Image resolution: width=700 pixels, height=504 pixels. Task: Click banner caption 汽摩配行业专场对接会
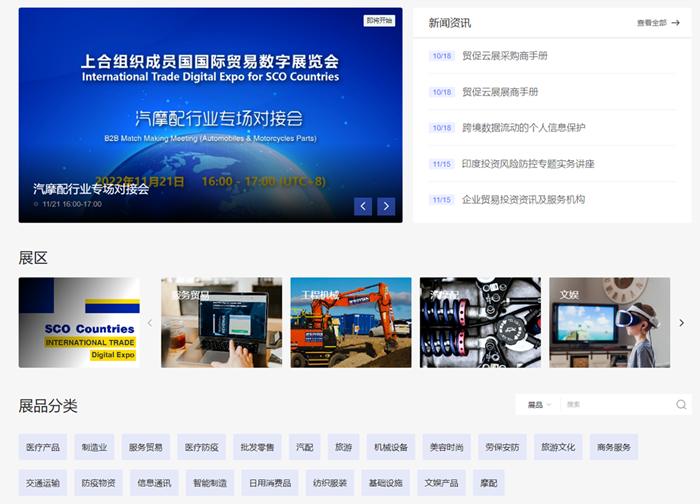coord(91,189)
